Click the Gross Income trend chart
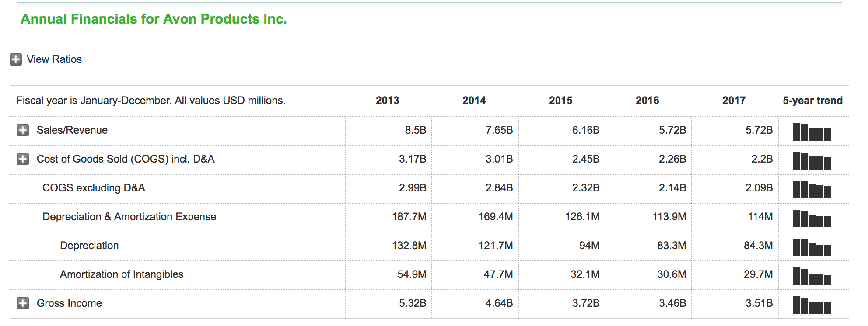 click(812, 305)
